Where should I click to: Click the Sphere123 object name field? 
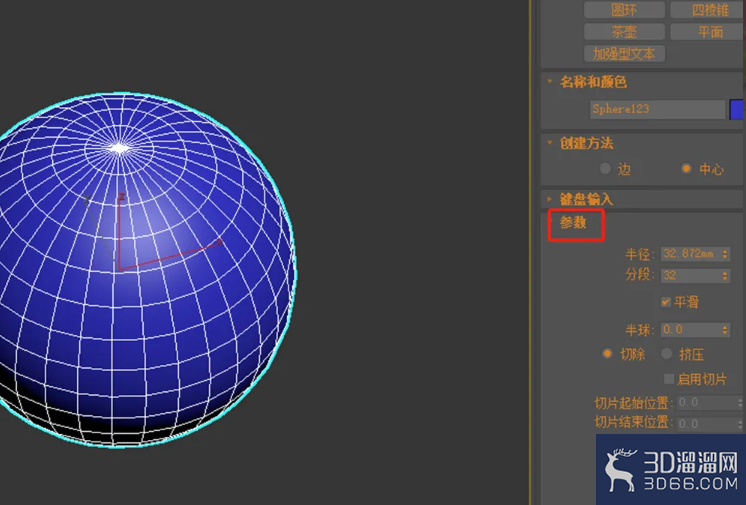657,109
